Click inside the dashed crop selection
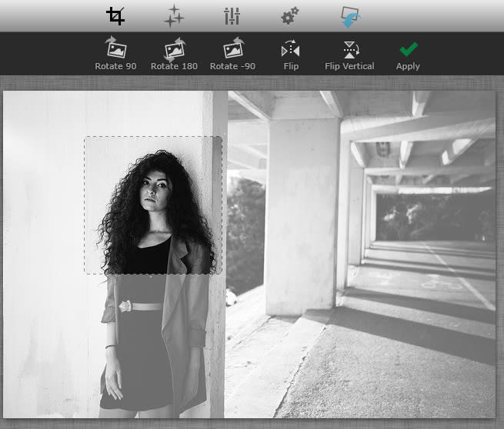Screen dimensions: 504x429 153,205
